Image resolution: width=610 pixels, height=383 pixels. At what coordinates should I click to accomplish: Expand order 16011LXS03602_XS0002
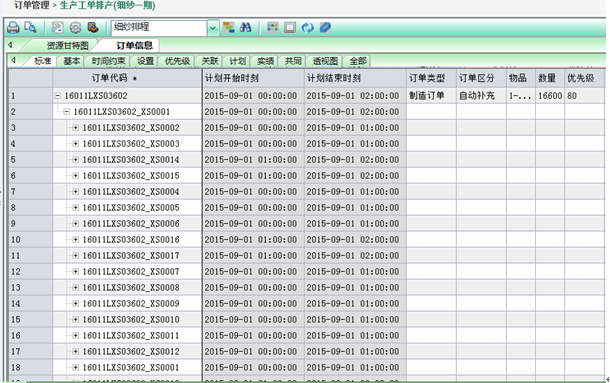click(75, 128)
